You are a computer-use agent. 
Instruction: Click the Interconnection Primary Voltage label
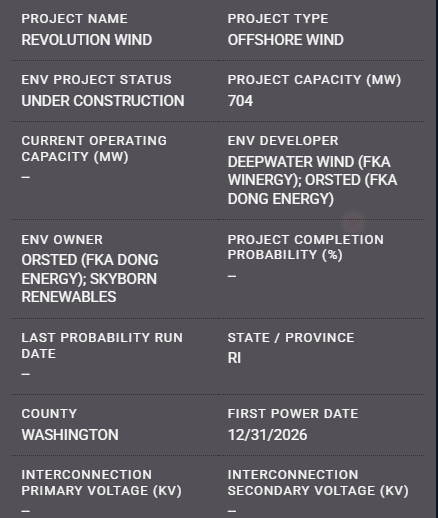click(101, 483)
